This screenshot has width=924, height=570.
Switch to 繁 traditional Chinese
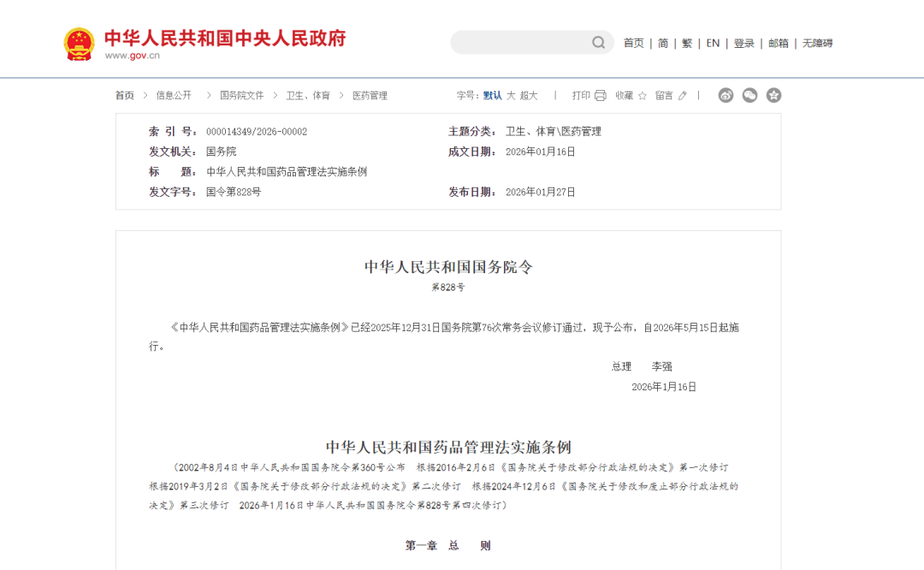point(687,44)
